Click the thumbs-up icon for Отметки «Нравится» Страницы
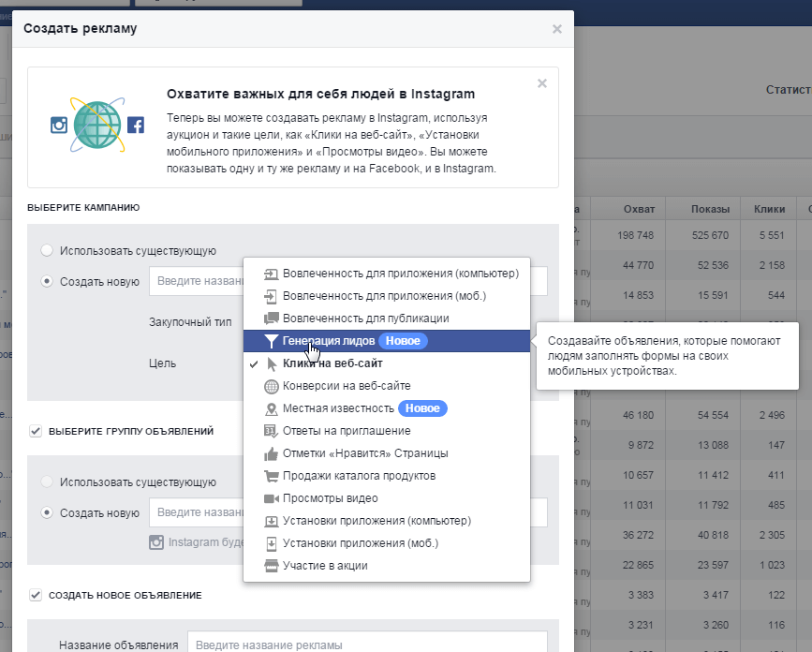 (272, 453)
